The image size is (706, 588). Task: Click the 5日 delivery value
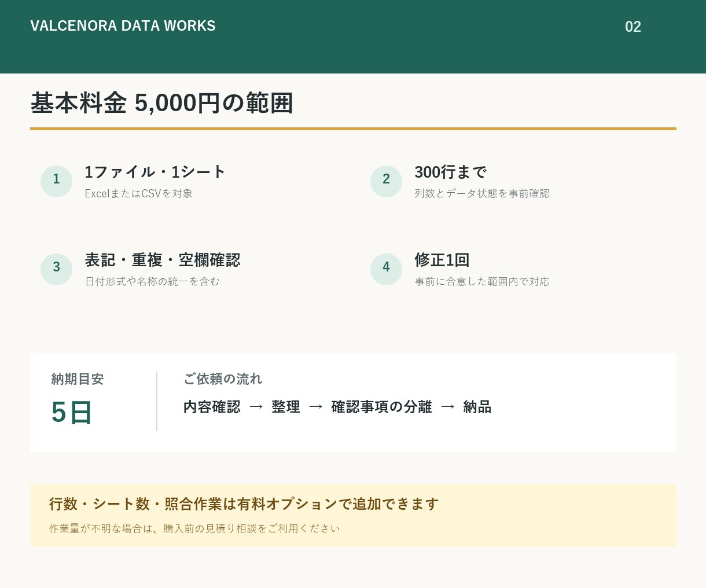72,413
